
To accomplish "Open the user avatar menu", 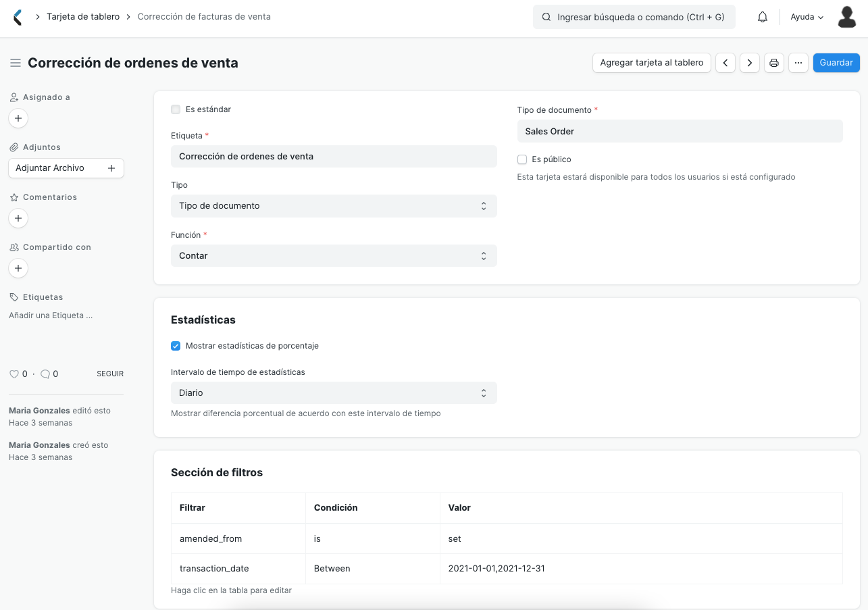I will pos(846,17).
